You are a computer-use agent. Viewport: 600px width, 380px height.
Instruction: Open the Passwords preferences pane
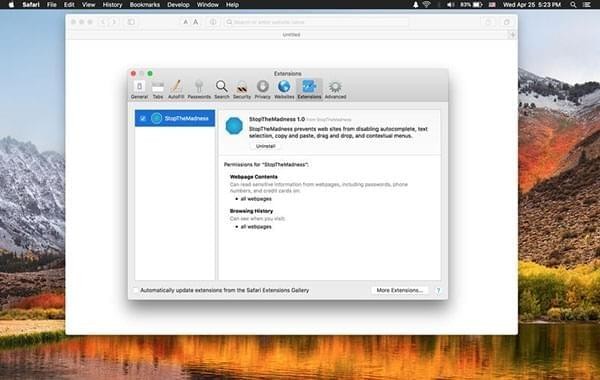click(199, 90)
